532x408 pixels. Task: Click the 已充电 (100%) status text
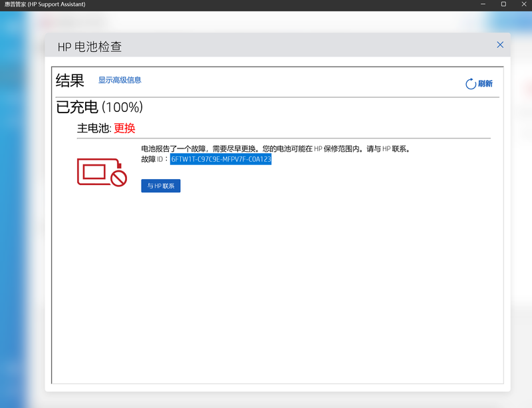pyautogui.click(x=99, y=107)
